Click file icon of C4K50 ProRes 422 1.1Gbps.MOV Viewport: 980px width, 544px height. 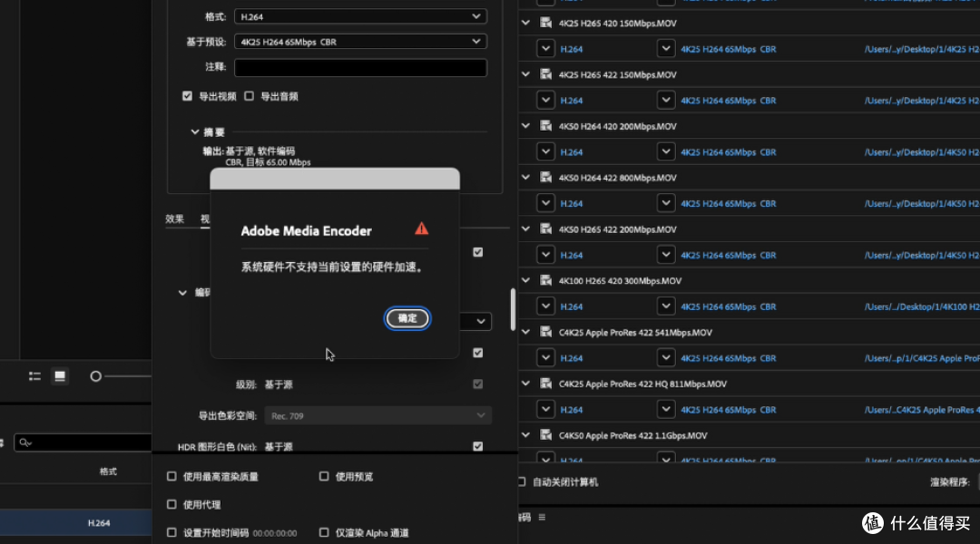pos(545,435)
